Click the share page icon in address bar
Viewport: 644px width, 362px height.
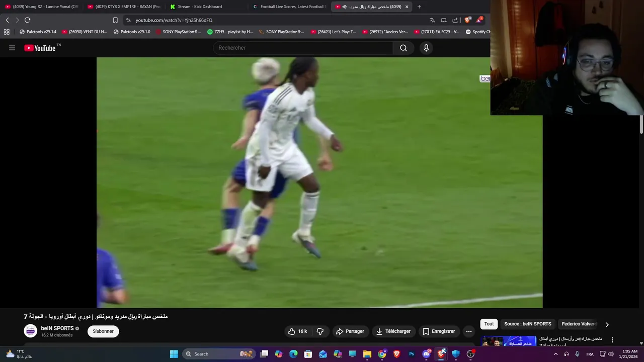[455, 20]
